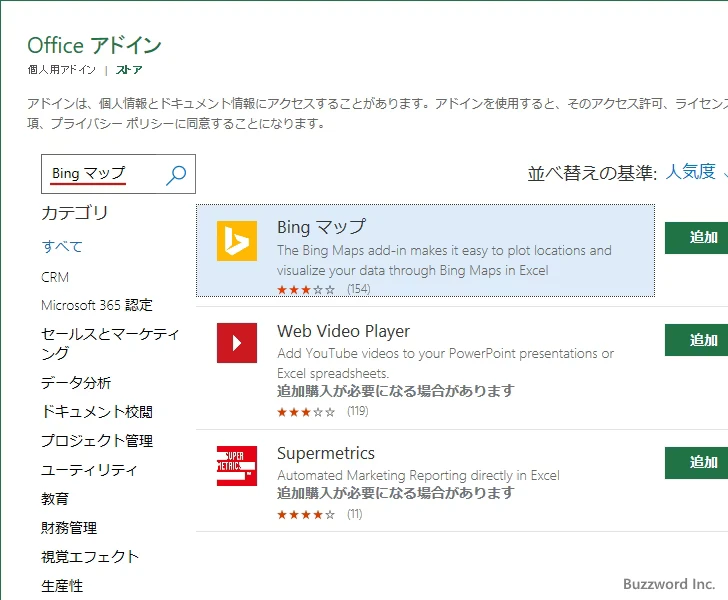Select the 財務管理 category
The image size is (728, 600).
69,528
